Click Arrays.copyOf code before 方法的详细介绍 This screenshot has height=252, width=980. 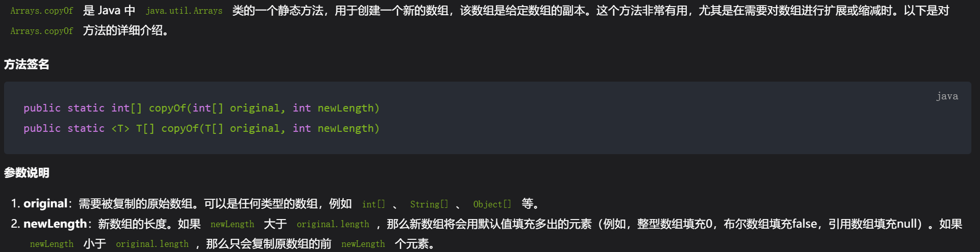(x=42, y=31)
